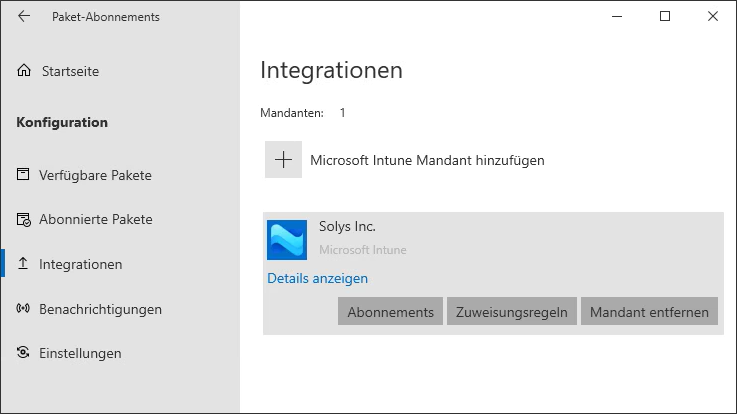Click Microsoft Intune Mandant hinzufügen label
Viewport: 737px width, 414px height.
[427, 160]
